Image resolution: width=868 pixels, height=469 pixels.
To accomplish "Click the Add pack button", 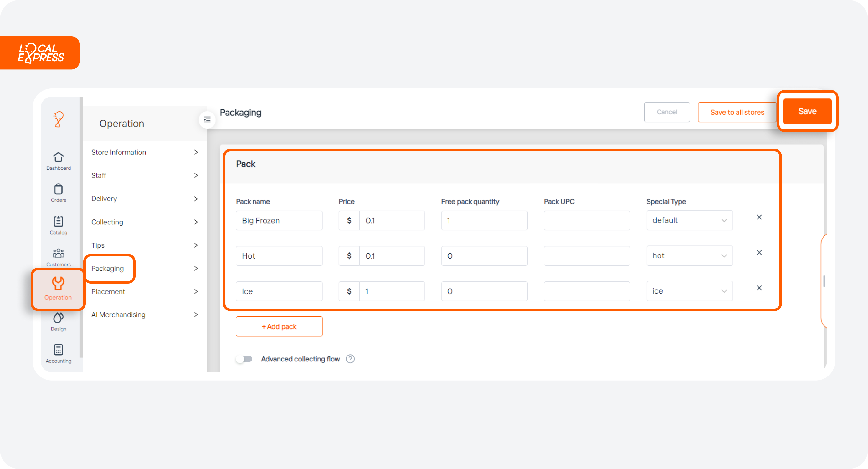I will (279, 327).
